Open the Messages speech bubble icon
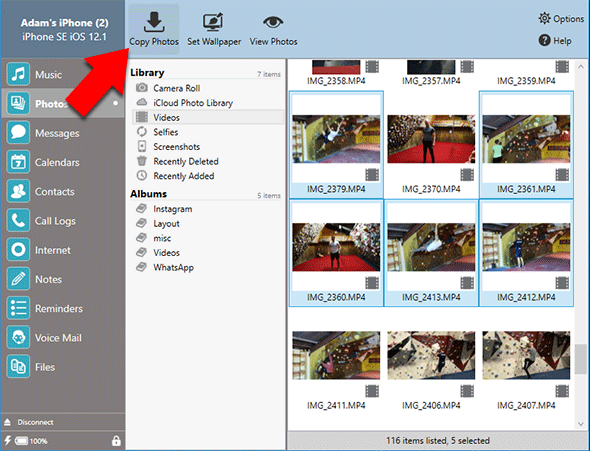This screenshot has height=451, width=590. pos(18,133)
